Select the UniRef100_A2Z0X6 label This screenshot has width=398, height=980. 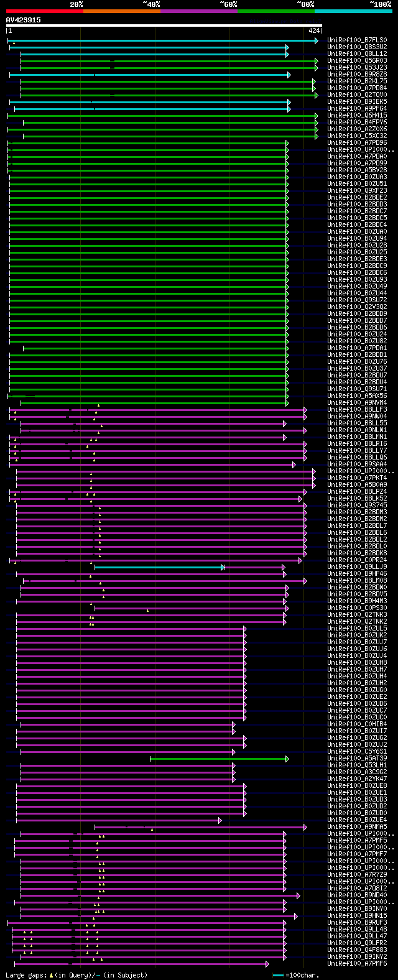(x=357, y=129)
